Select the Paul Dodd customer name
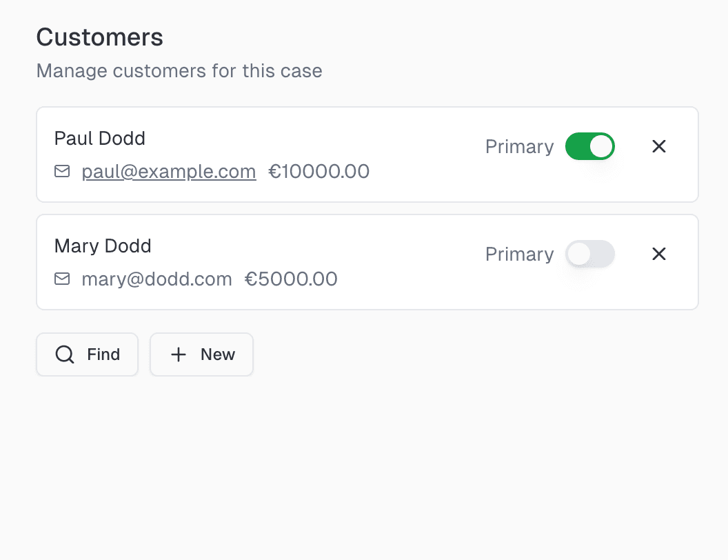The image size is (728, 560). [100, 139]
